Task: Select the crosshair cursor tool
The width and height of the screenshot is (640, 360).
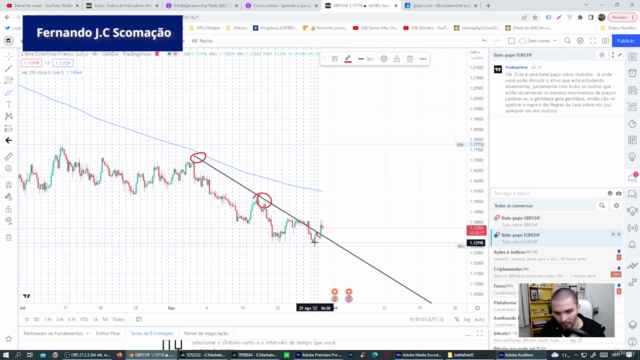Action: point(9,56)
